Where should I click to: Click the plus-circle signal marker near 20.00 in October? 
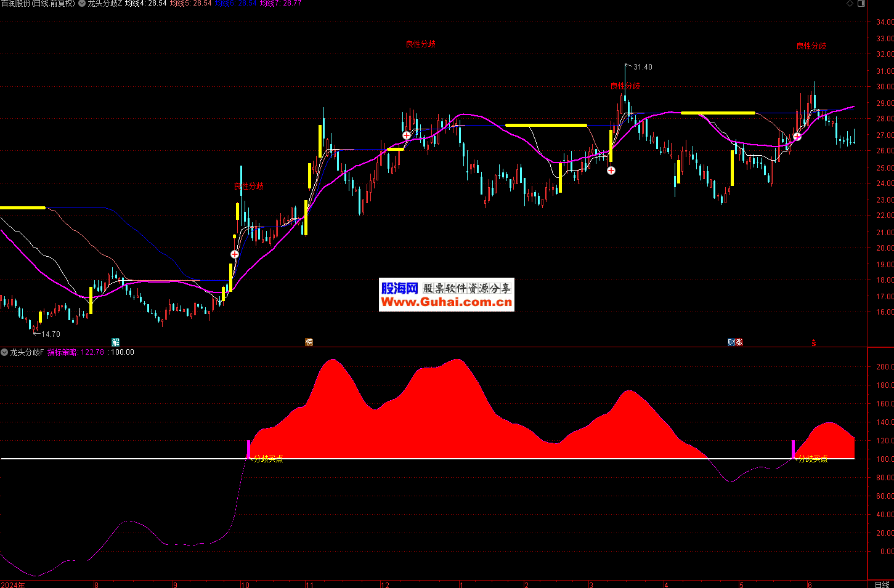pos(235,254)
